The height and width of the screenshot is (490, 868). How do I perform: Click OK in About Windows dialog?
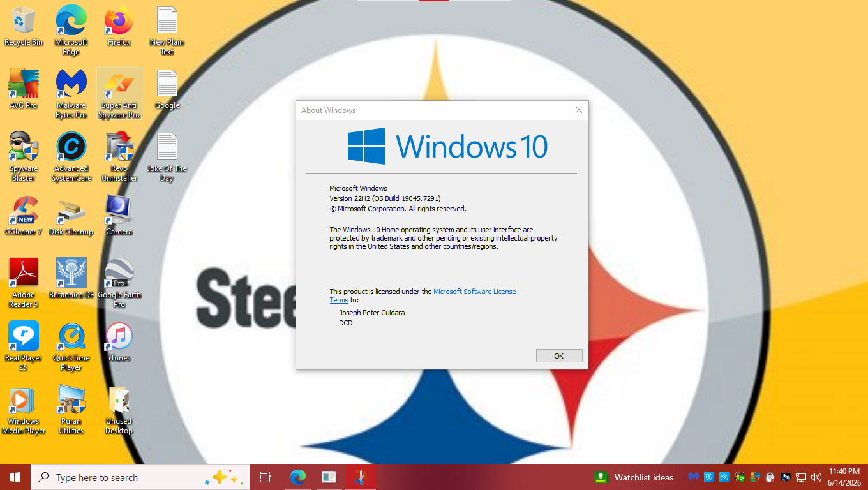559,356
